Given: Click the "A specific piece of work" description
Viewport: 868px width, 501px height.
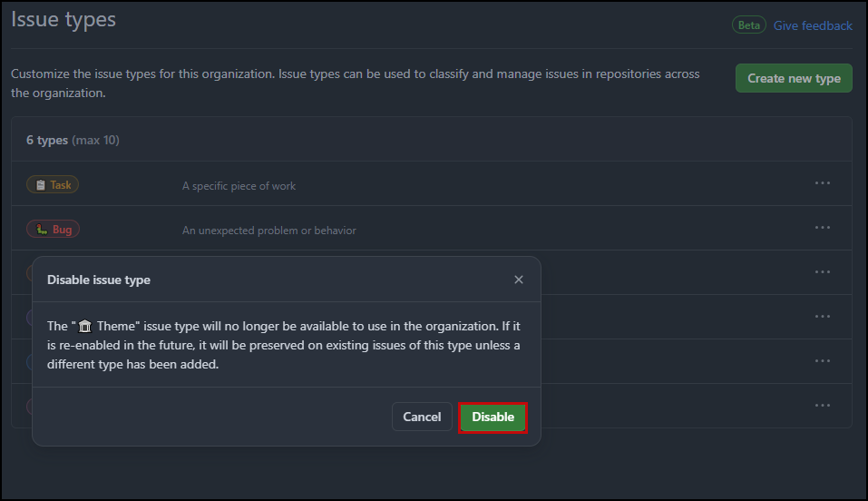Looking at the screenshot, I should point(239,186).
